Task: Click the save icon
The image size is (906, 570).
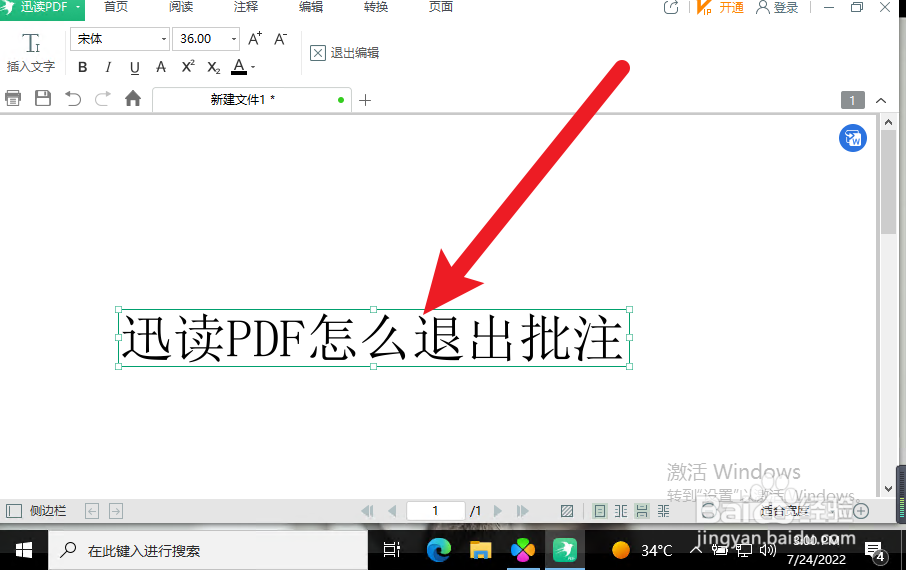Action: pyautogui.click(x=43, y=98)
